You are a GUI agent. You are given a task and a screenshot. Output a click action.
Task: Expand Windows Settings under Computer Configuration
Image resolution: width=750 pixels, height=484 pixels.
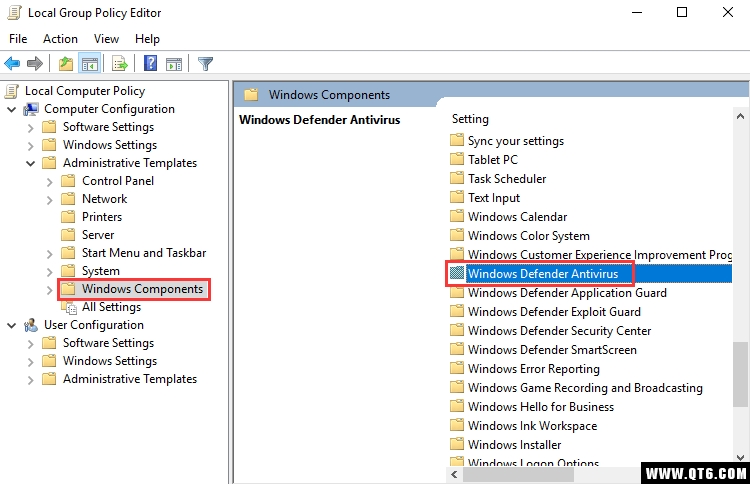[x=31, y=146]
